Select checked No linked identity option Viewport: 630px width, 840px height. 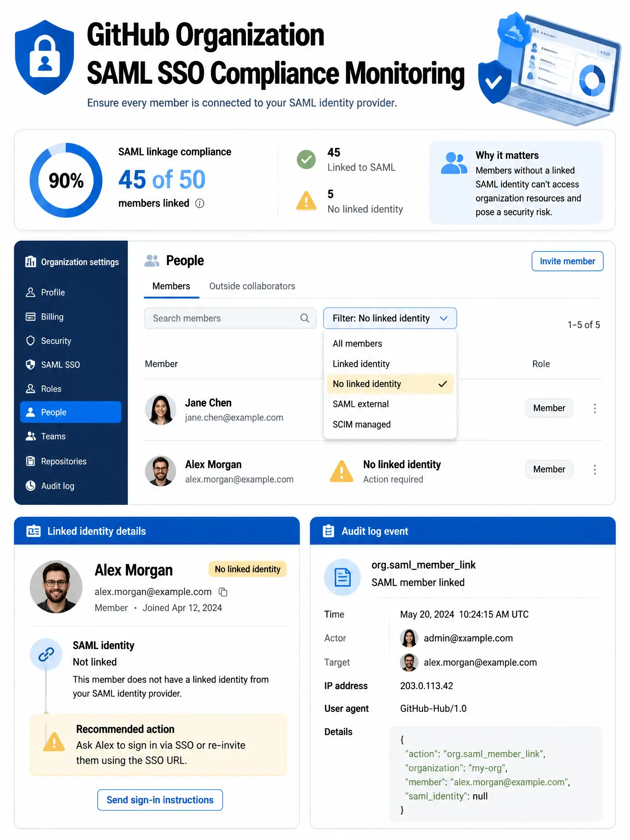[390, 384]
